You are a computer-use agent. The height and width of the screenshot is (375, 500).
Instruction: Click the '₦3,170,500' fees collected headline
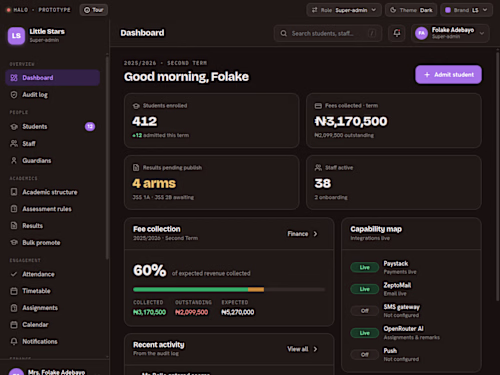click(351, 121)
